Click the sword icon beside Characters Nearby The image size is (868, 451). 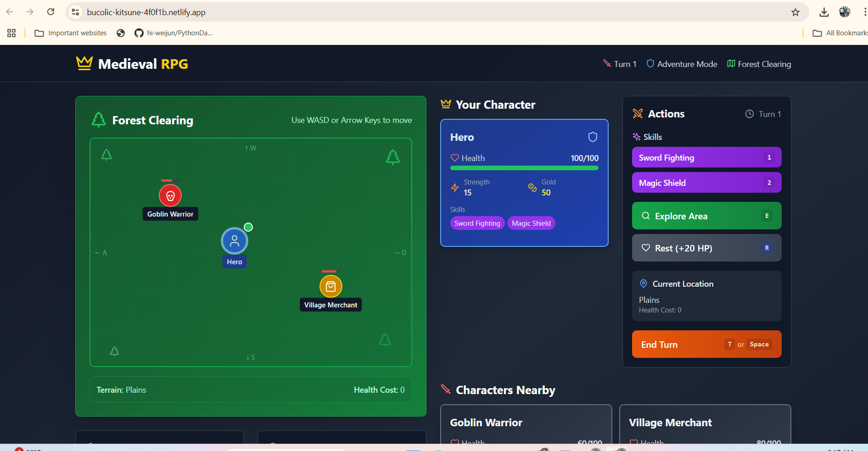(446, 390)
